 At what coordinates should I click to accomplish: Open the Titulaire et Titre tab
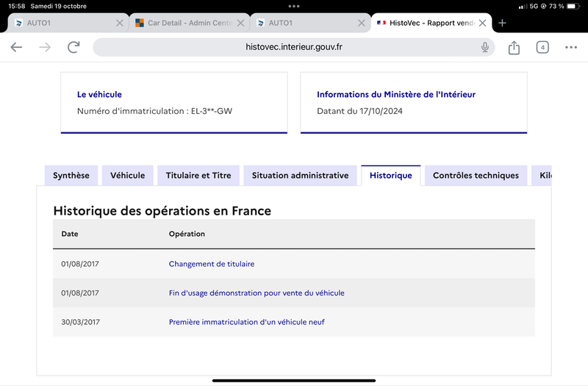198,176
